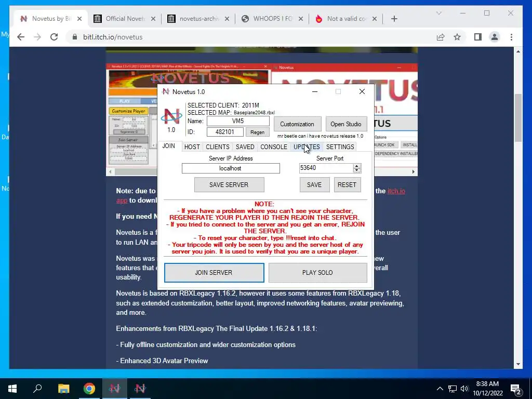Switch to the 'WHOOPS I FO' browser tab
The height and width of the screenshot is (399, 532).
[x=272, y=19]
